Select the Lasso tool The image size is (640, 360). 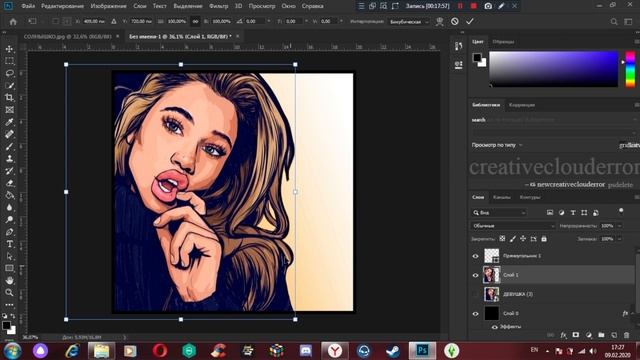click(9, 73)
